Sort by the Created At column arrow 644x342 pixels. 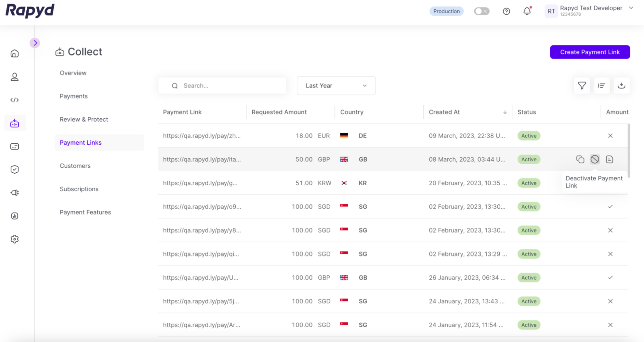pyautogui.click(x=505, y=112)
